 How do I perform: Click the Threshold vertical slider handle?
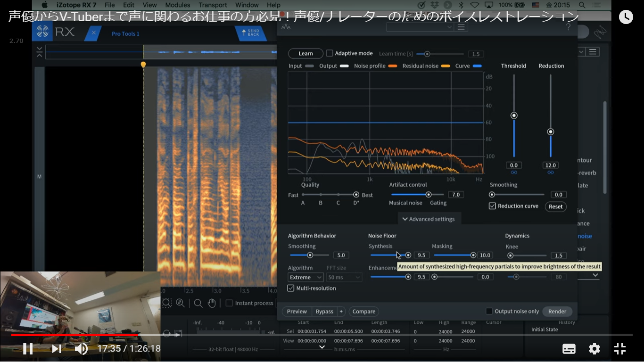514,115
